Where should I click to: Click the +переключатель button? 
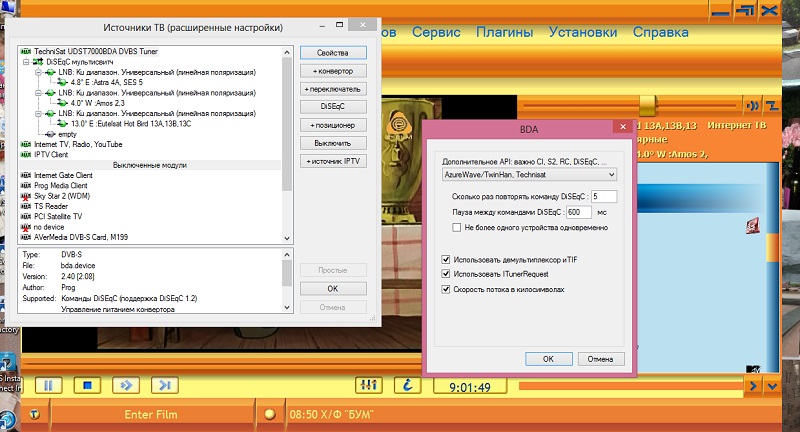pyautogui.click(x=333, y=89)
